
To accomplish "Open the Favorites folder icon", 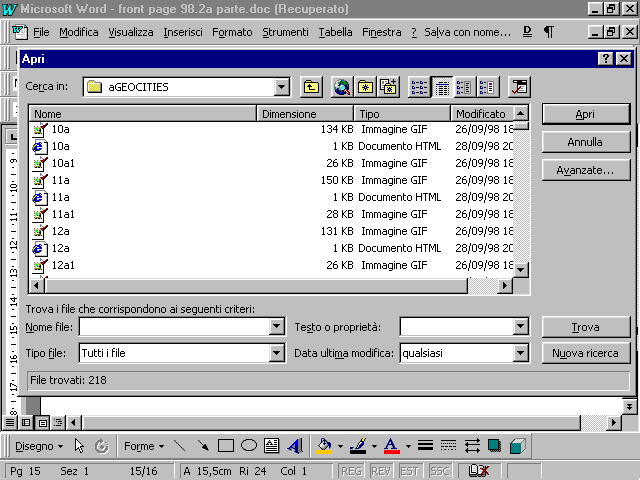I will coord(365,87).
